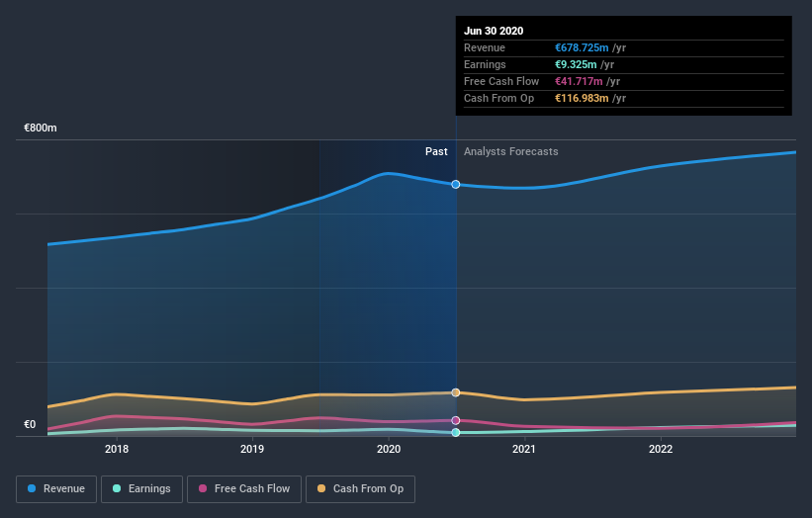
Task: Toggle the Revenue legend button
Action: [56, 489]
